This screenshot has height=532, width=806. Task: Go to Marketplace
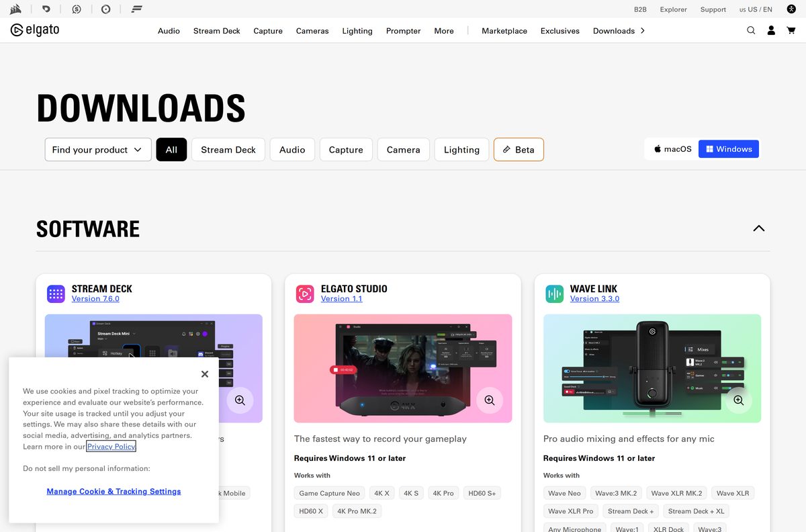[504, 31]
